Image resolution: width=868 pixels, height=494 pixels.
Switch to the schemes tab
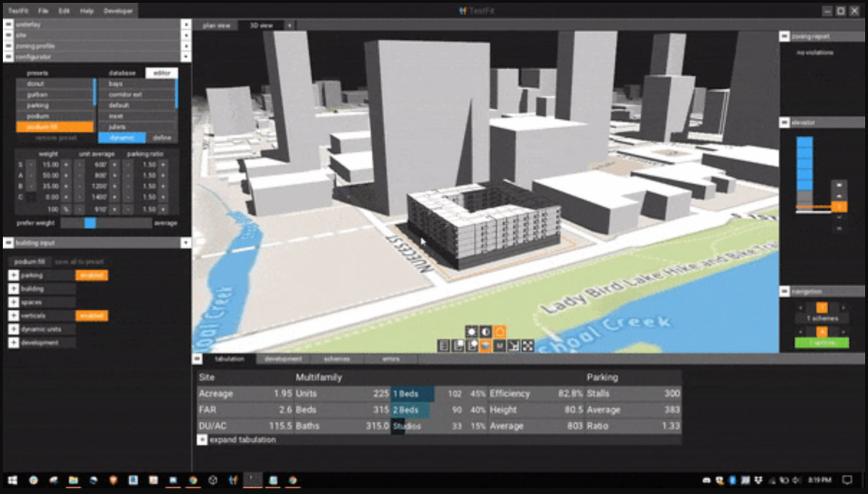click(x=336, y=358)
